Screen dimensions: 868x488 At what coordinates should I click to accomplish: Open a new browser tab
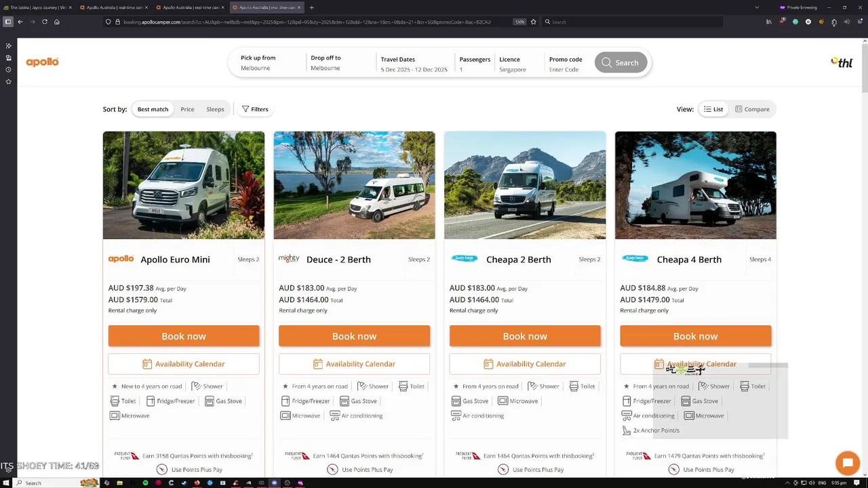[311, 7]
